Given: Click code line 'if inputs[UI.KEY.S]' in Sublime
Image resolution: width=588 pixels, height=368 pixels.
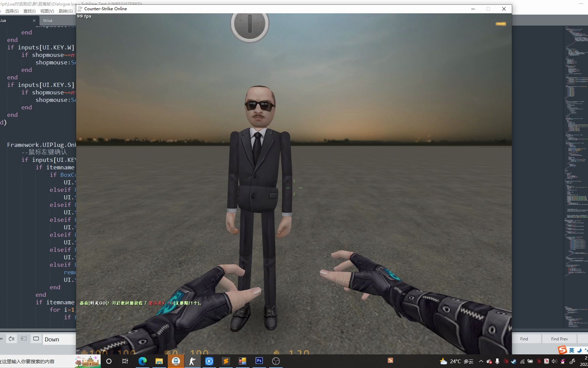Looking at the screenshot, I should [41, 85].
